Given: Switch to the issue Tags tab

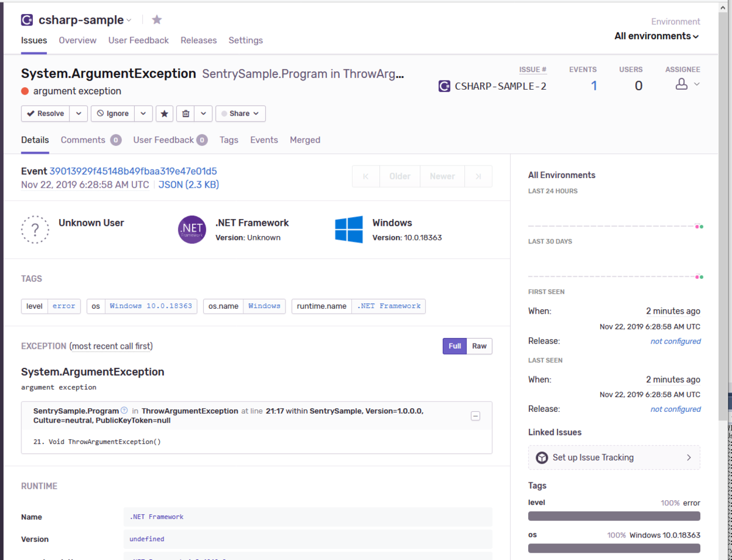Looking at the screenshot, I should 229,140.
